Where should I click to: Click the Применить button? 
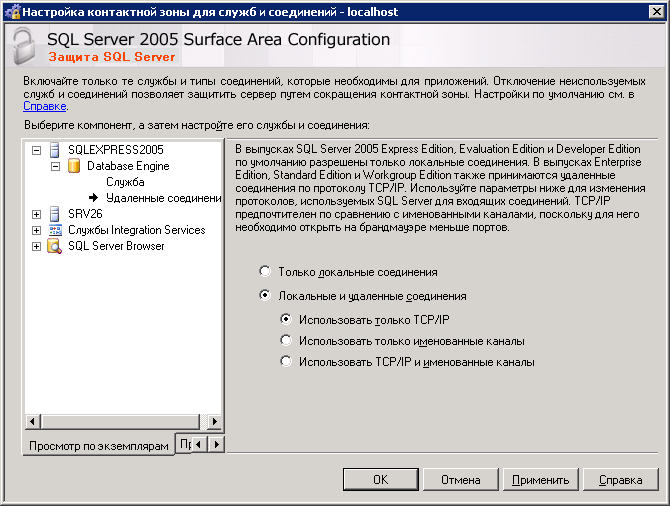click(541, 480)
